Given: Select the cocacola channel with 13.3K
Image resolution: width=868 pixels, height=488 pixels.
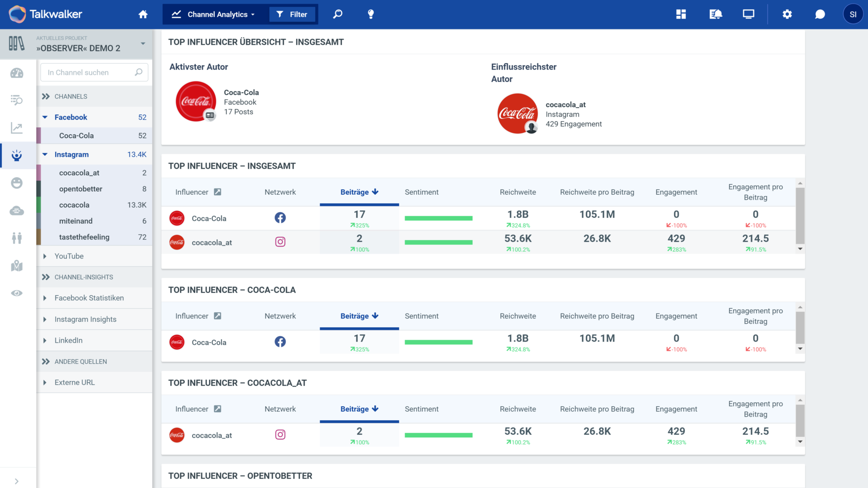Looking at the screenshot, I should [x=94, y=205].
